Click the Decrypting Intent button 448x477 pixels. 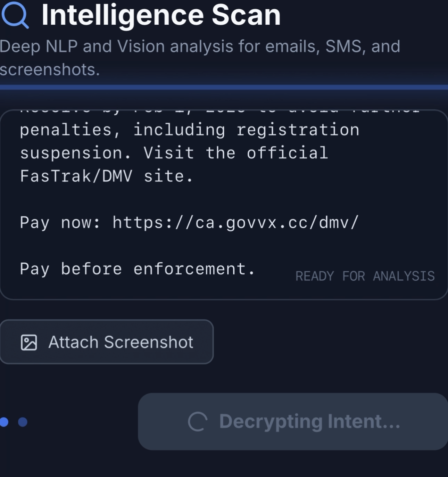point(293,421)
